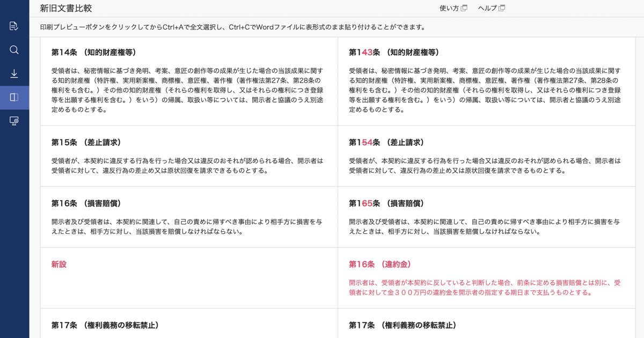Screen dimensions: 644x338
Task: Click right column 第165条(損害賠償) heading
Action: coord(386,203)
